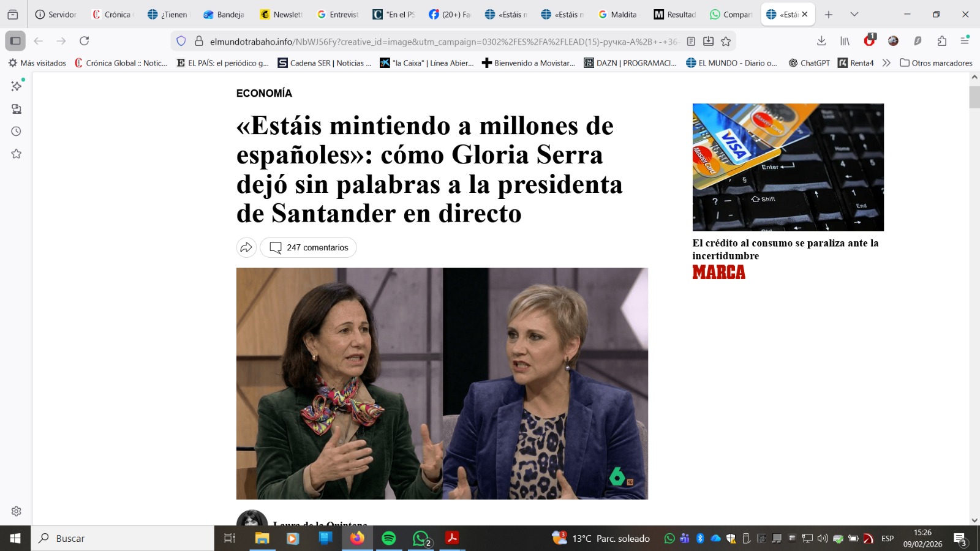
Task: Open Spotify from the Windows taskbar
Action: pyautogui.click(x=389, y=538)
